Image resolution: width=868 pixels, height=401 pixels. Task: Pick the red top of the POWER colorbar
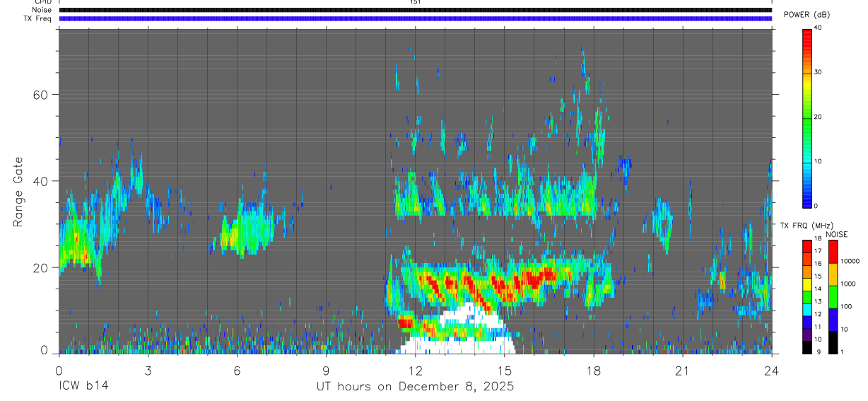point(807,35)
